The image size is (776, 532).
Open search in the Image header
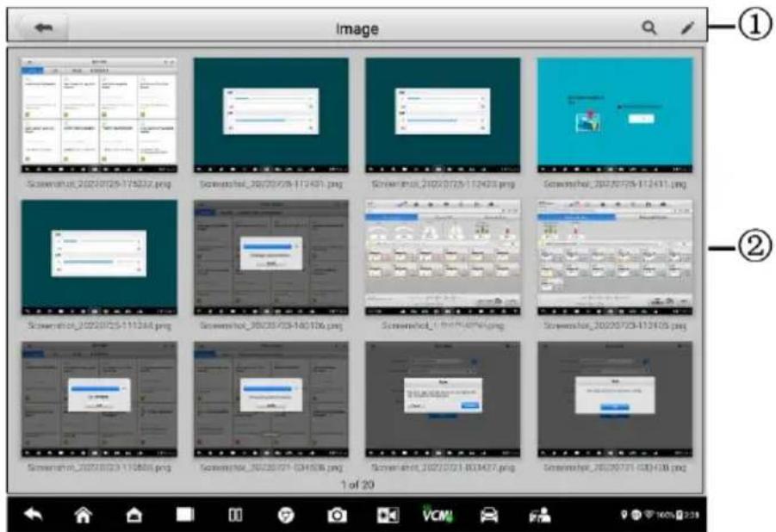point(649,28)
